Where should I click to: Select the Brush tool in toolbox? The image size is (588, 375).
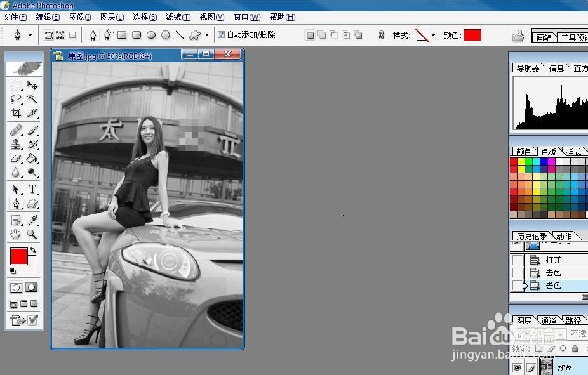32,130
